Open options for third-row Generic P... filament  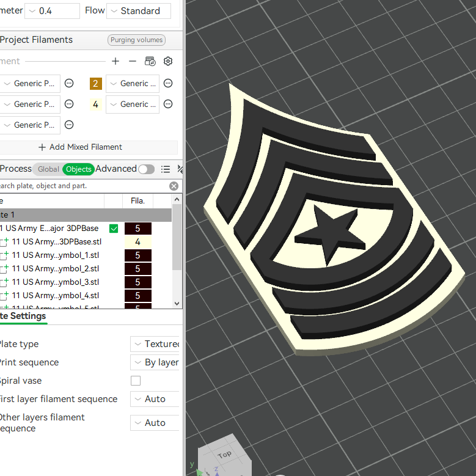pos(69,125)
